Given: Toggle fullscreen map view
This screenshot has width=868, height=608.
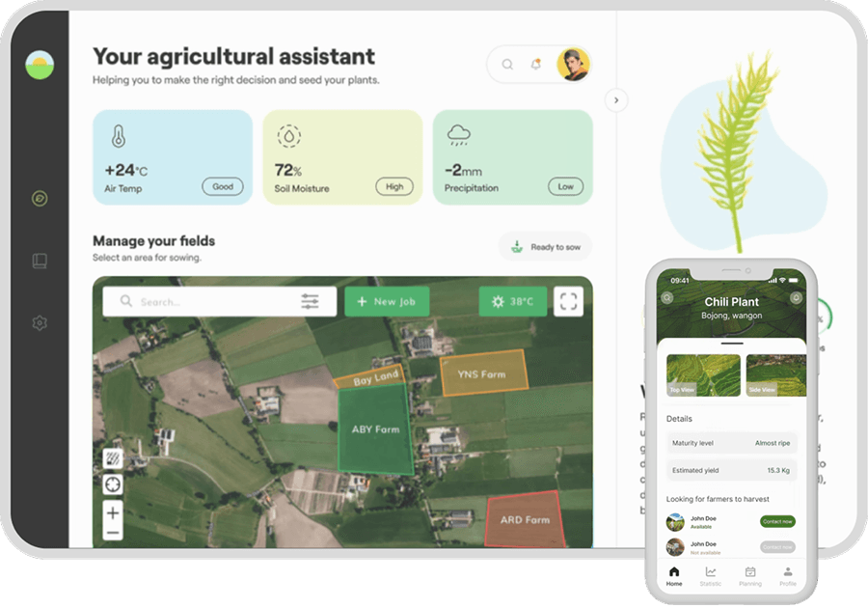Looking at the screenshot, I should 568,301.
